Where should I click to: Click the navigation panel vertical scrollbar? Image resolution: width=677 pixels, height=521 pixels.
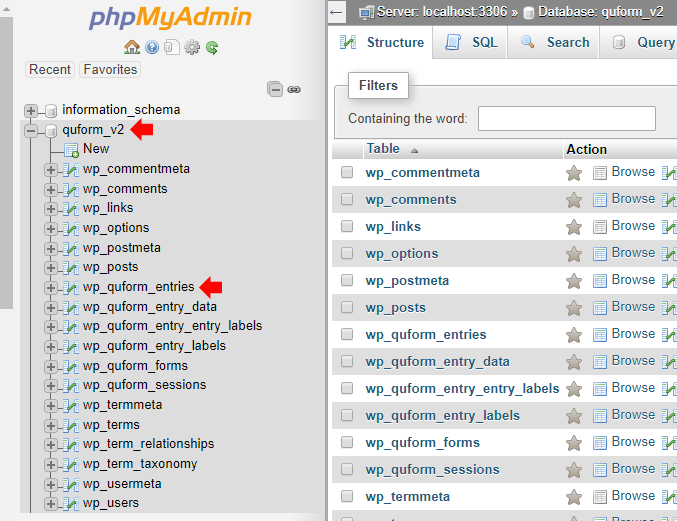[6, 162]
